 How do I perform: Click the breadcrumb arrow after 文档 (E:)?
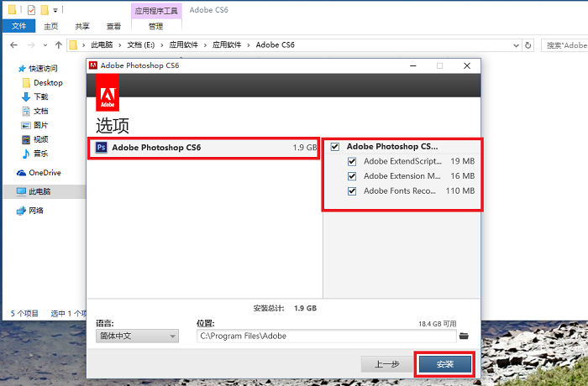(162, 45)
